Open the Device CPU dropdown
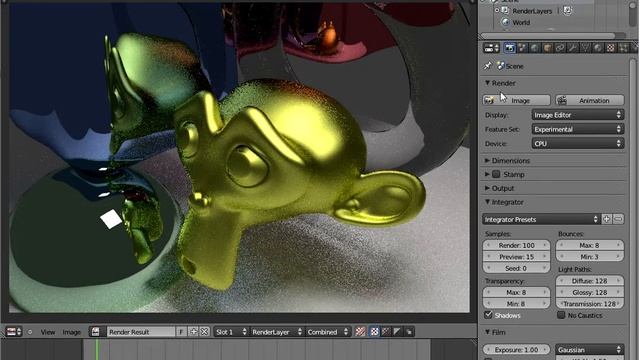 coord(578,144)
